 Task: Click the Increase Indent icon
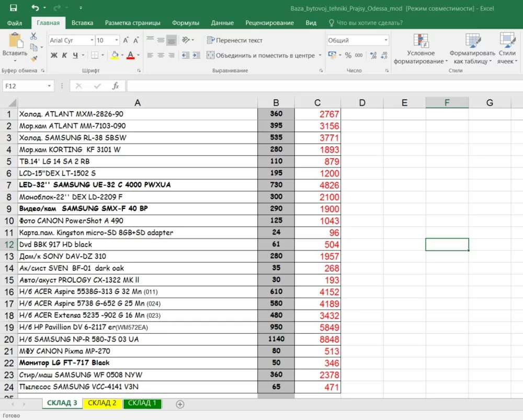pyautogui.click(x=197, y=55)
